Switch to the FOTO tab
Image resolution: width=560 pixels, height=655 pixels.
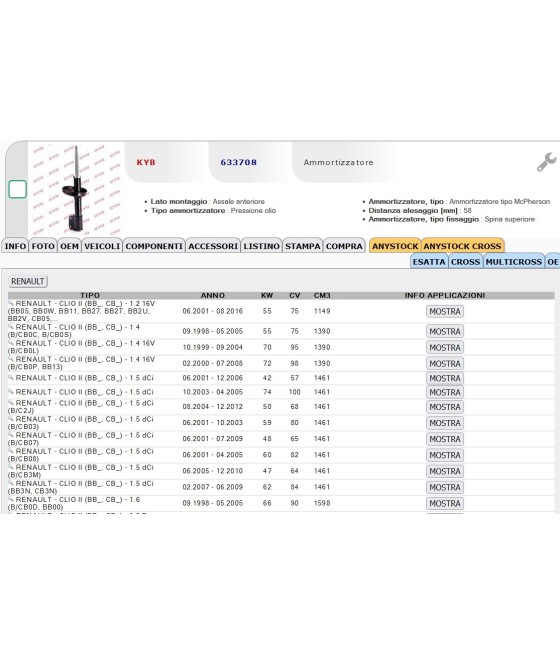43,246
